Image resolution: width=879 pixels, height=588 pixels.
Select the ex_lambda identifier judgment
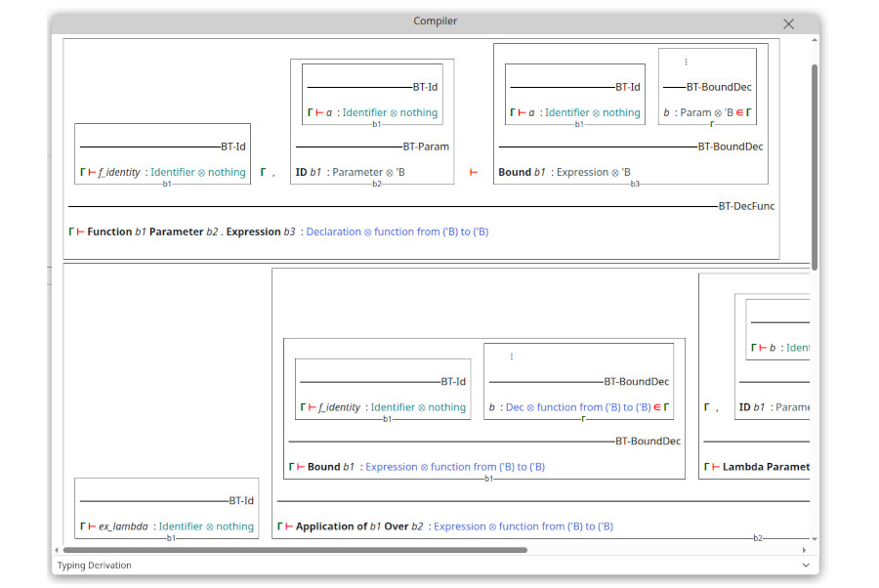click(166, 526)
